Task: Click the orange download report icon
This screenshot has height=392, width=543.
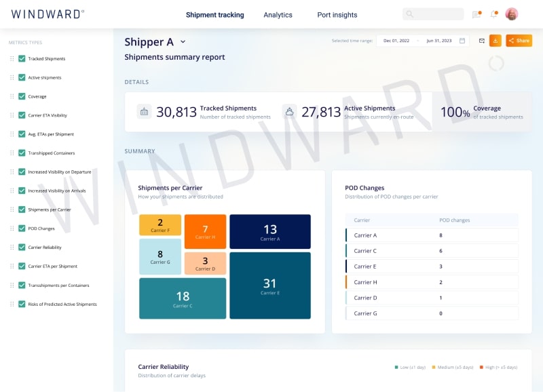Action: pyautogui.click(x=495, y=41)
